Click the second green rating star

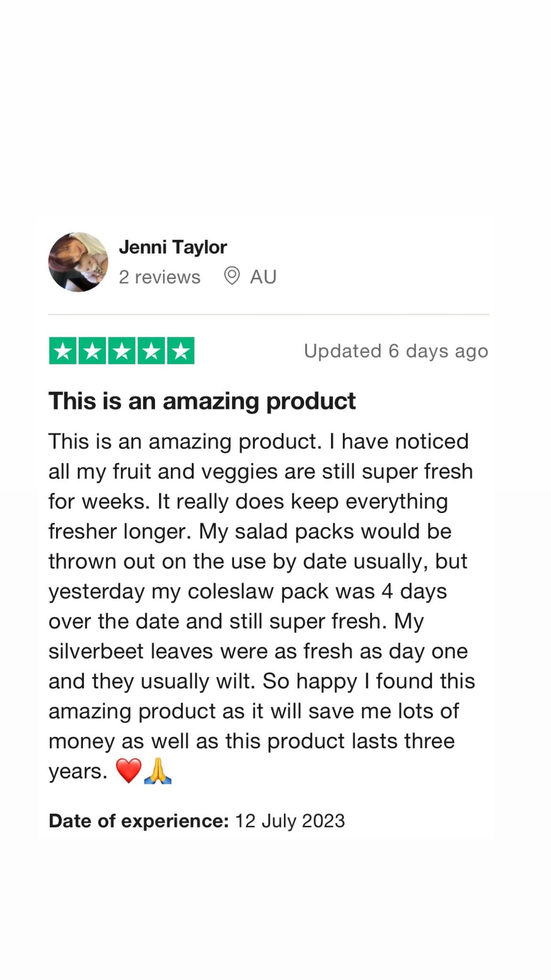pyautogui.click(x=92, y=351)
